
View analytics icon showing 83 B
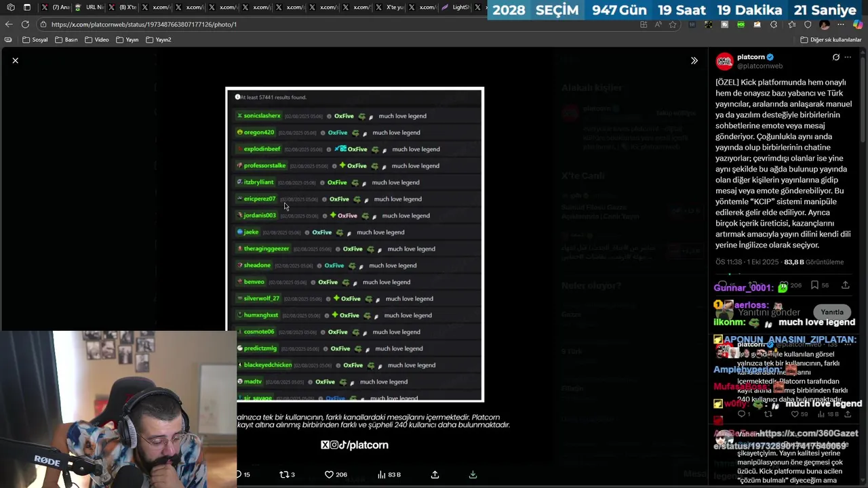389,474
